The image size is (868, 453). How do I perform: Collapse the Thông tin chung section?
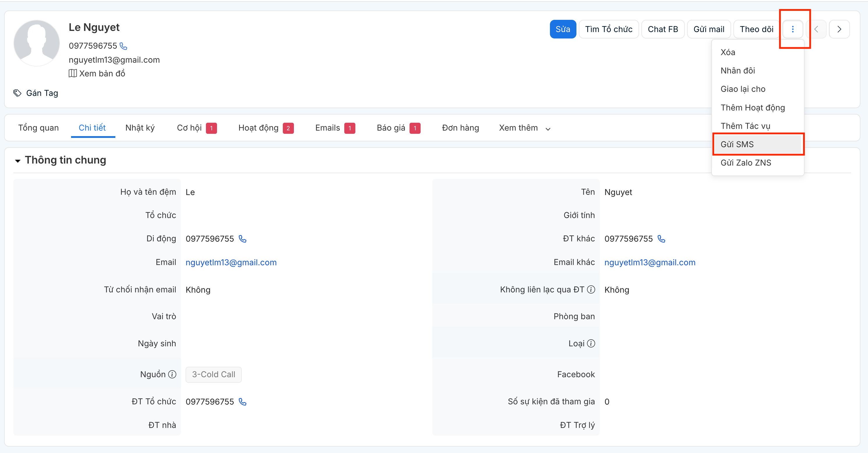17,161
